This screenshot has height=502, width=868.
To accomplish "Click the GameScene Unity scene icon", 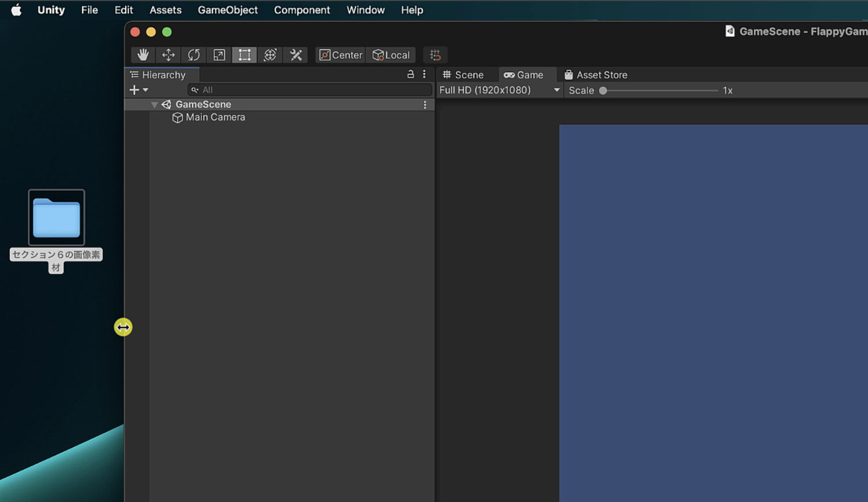I will (167, 105).
